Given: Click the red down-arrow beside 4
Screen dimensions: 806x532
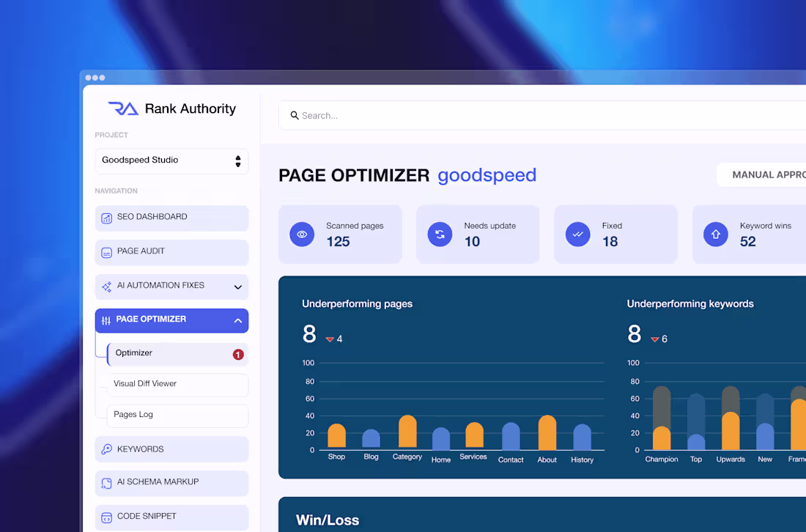Looking at the screenshot, I should point(330,339).
